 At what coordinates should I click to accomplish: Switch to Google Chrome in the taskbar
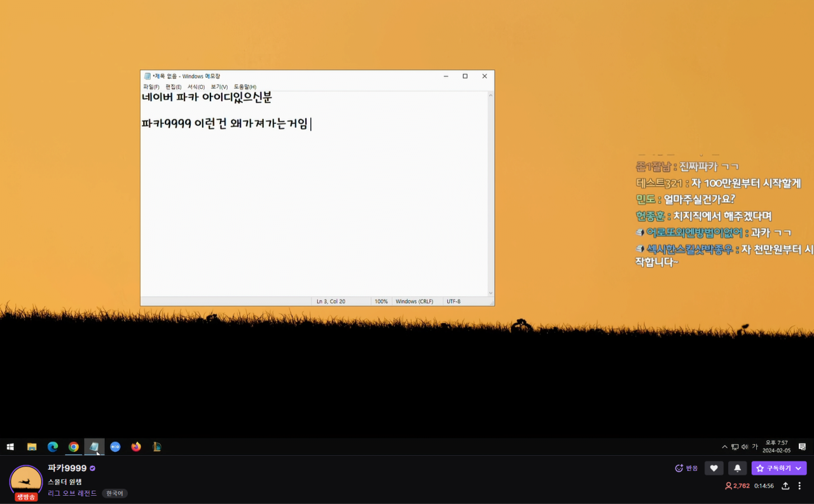(x=74, y=447)
